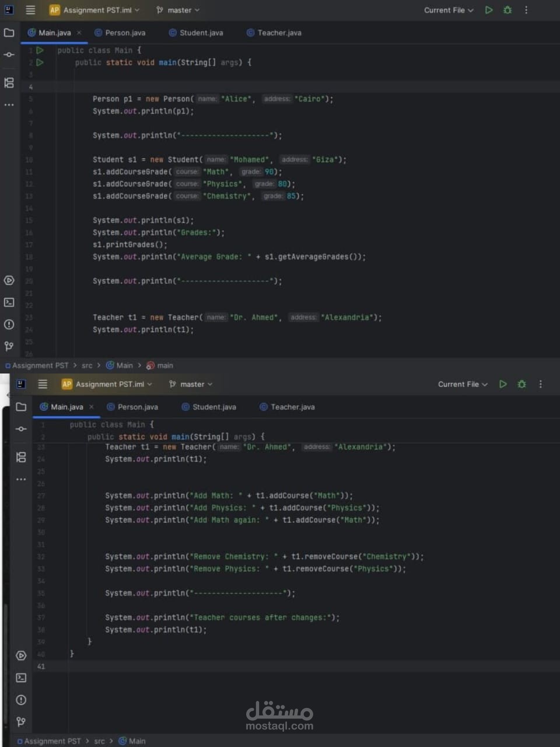
Task: Open Problems tool window in upper IDE sidebar
Action: (9, 324)
